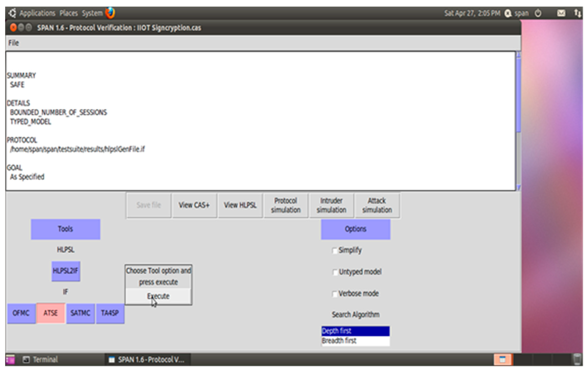The width and height of the screenshot is (588, 372).
Task: Click the As Specified goal text
Action: point(27,177)
